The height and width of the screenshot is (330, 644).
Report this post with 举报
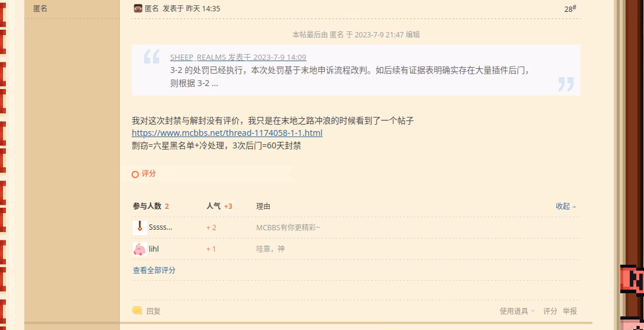[x=570, y=311]
